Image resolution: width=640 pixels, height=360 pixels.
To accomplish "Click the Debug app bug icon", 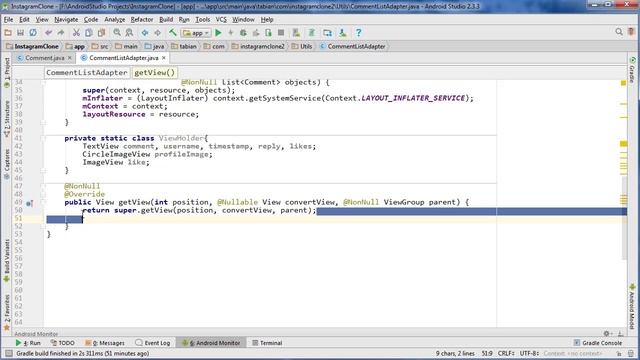I will 243,33.
